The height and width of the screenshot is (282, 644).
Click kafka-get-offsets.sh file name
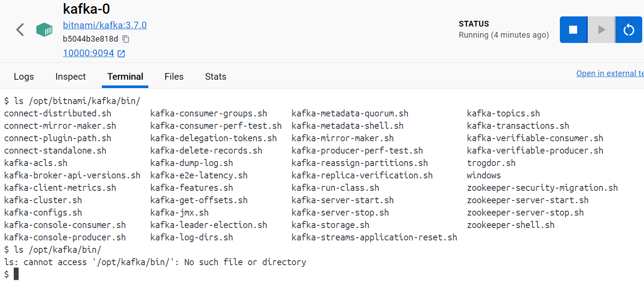tap(199, 200)
